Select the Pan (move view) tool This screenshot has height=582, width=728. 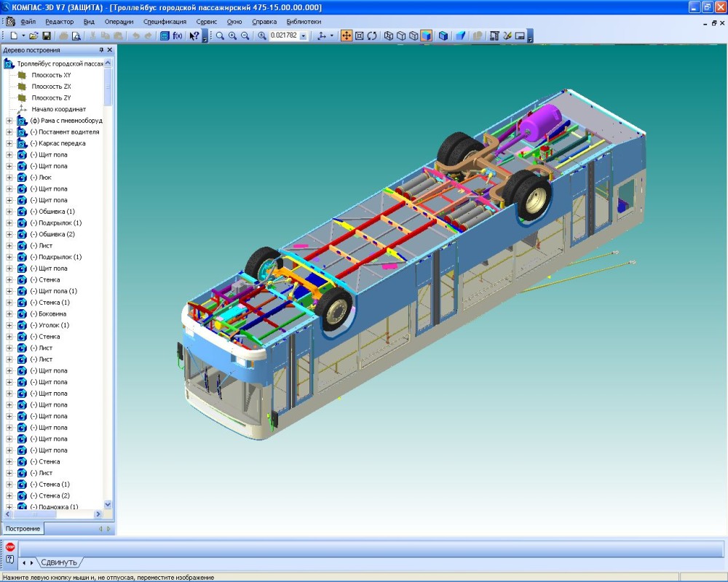pyautogui.click(x=347, y=36)
